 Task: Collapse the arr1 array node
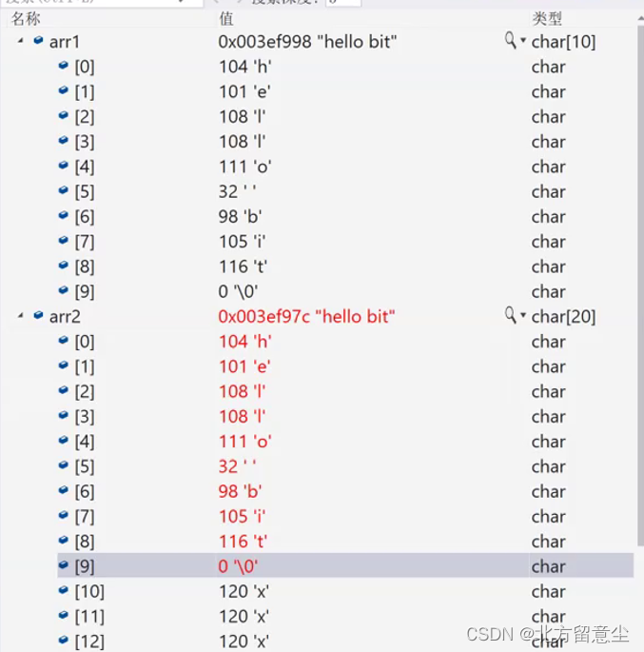[x=20, y=41]
